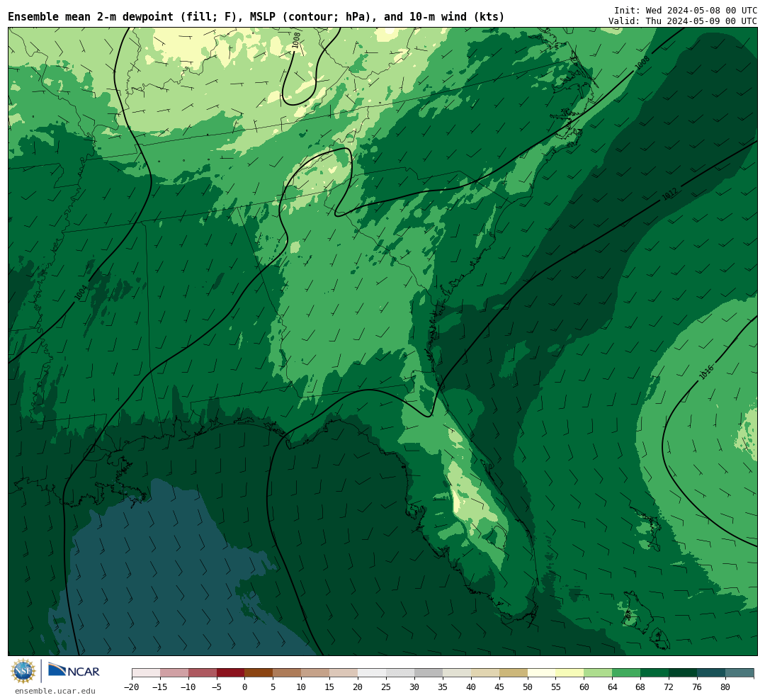Click the '−10' colorbar tick label

click(188, 687)
